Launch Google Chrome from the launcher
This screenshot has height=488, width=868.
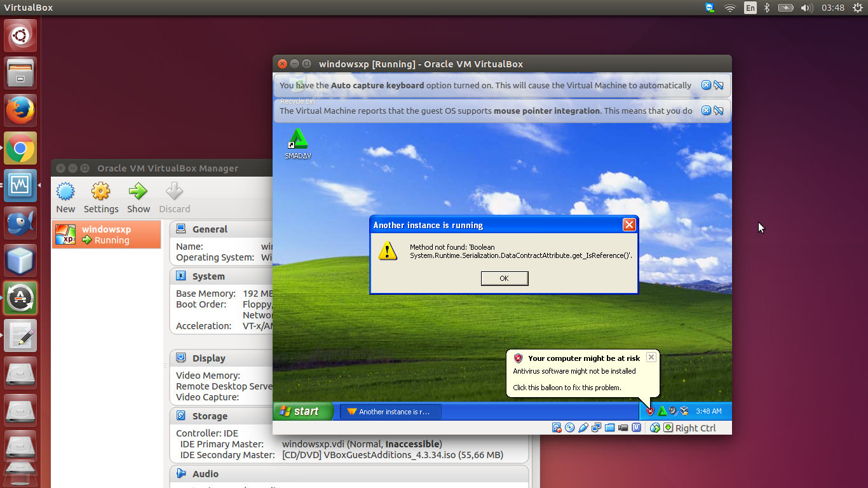click(x=20, y=149)
